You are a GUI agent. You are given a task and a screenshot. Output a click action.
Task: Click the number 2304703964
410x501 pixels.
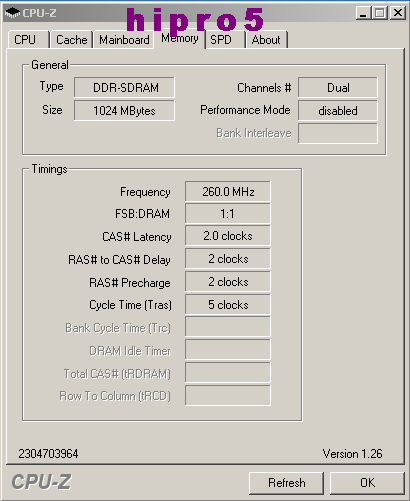[48, 454]
